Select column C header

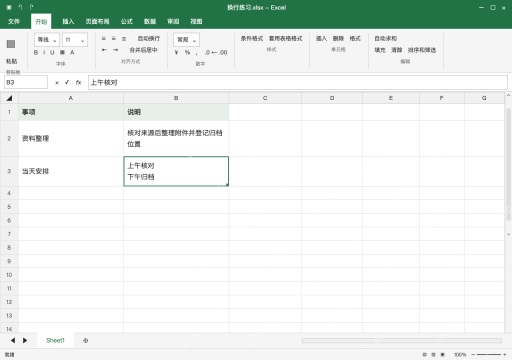pyautogui.click(x=265, y=98)
